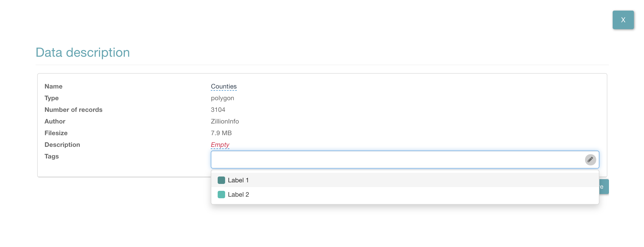Viewport: 644px width, 247px height.
Task: Click the Number of records label
Action: 73,110
